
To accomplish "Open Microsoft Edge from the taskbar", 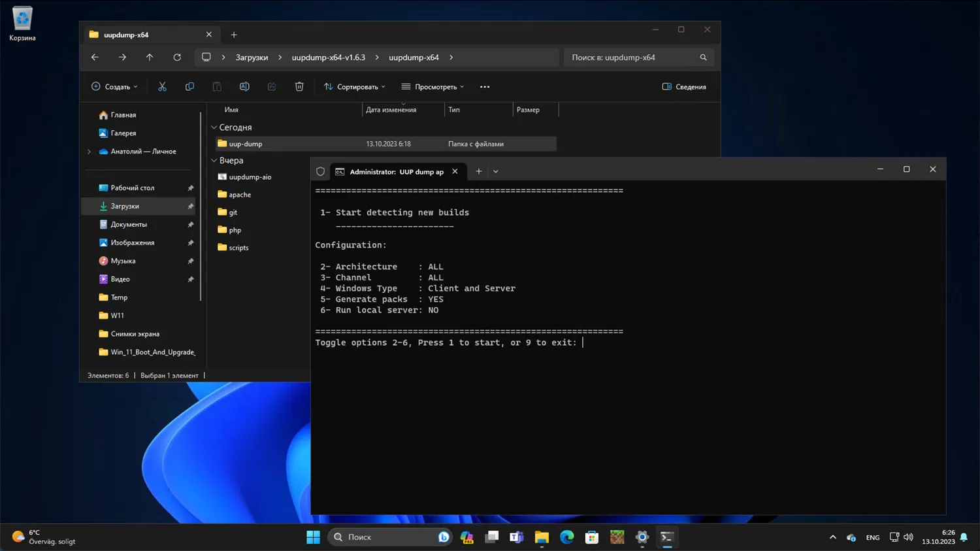I will (566, 537).
